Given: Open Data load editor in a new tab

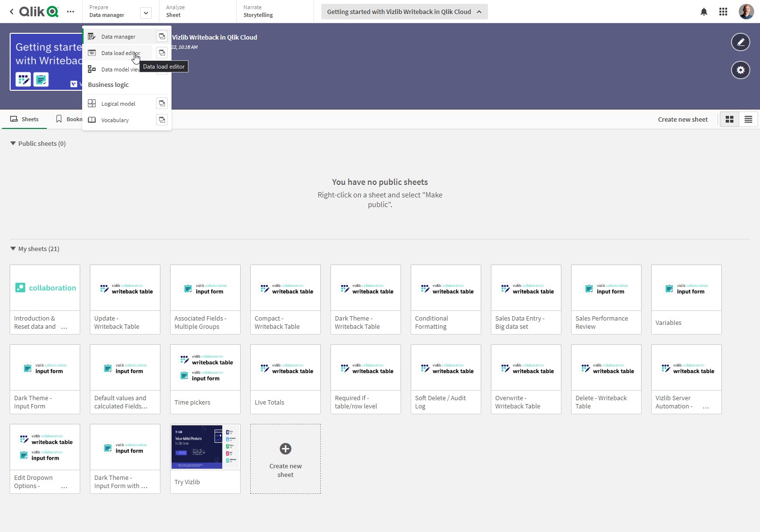Looking at the screenshot, I should click(x=162, y=53).
